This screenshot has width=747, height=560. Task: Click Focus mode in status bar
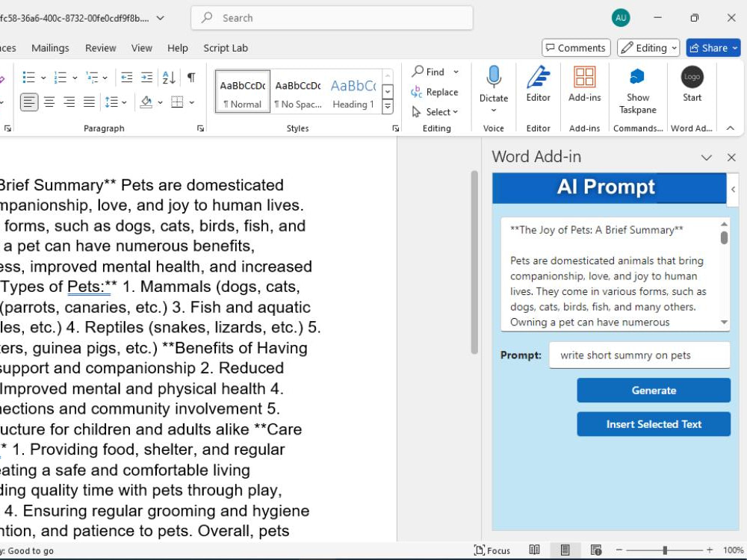pos(492,550)
